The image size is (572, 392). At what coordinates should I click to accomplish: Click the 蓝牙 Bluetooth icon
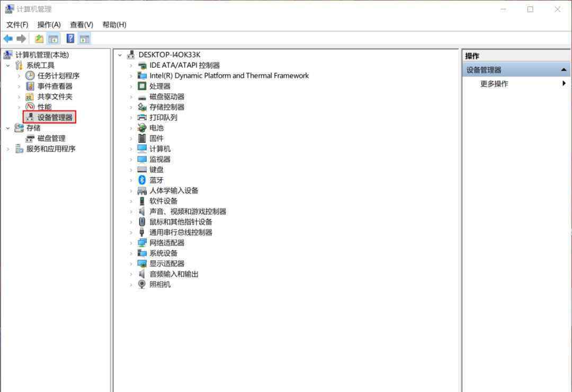click(142, 180)
